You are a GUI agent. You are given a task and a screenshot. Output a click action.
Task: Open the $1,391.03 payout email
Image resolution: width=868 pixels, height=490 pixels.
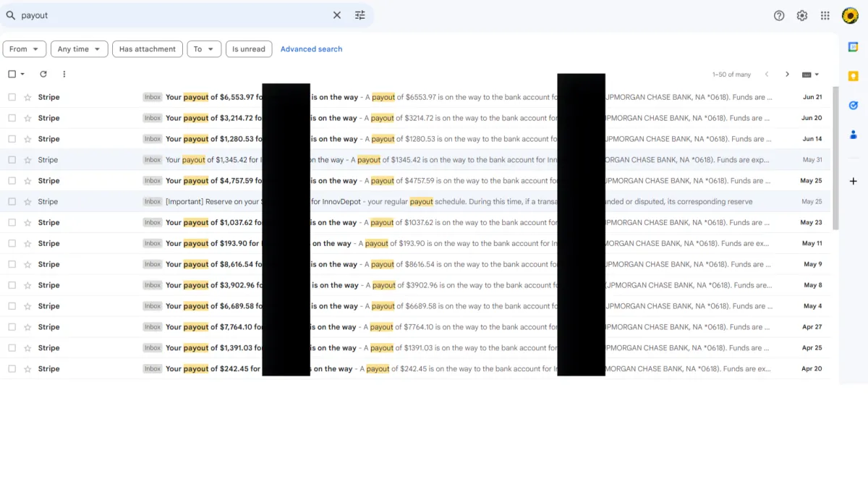(x=417, y=348)
